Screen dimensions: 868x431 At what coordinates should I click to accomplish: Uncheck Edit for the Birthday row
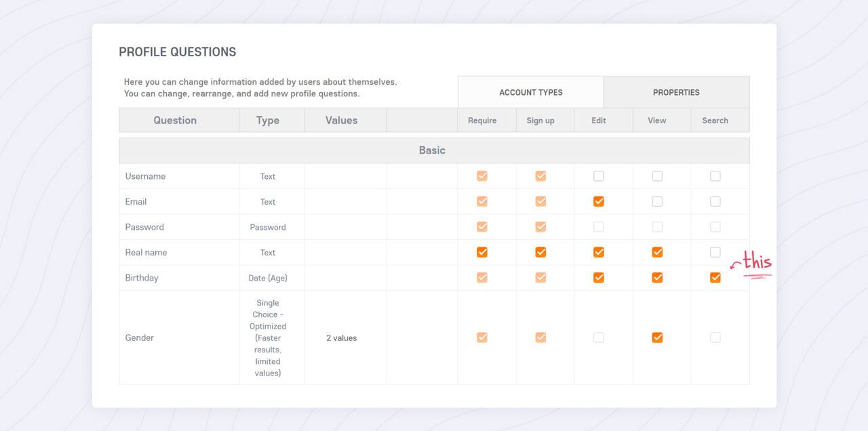click(599, 277)
